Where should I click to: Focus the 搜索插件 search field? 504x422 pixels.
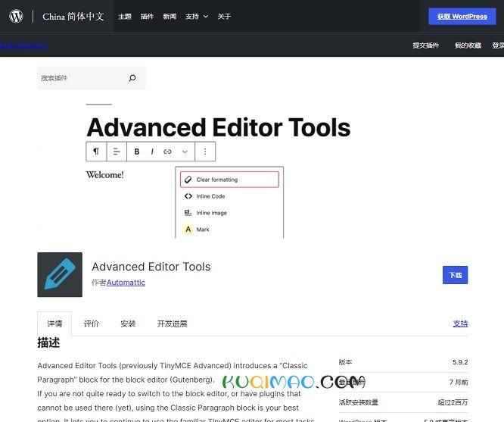92,78
